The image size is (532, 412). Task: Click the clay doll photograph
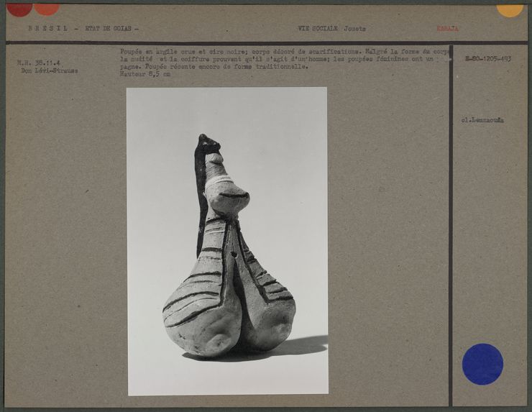[227, 241]
